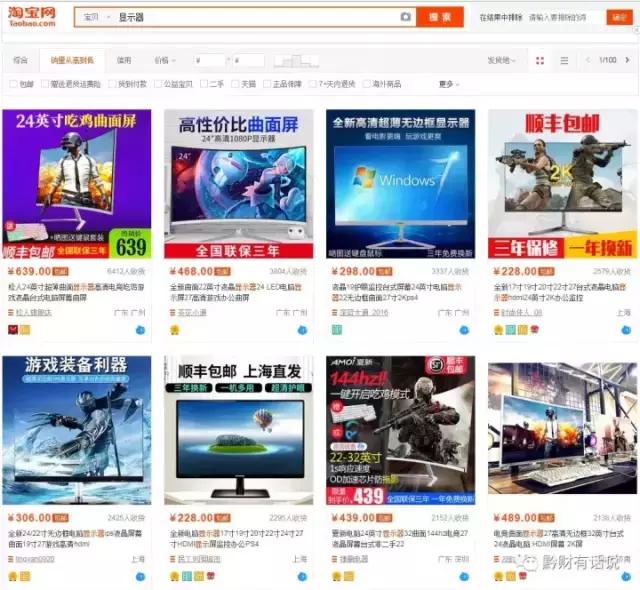Open Wangwang chat icon on ¥639.00 item
This screenshot has height=590, width=640.
tap(140, 330)
